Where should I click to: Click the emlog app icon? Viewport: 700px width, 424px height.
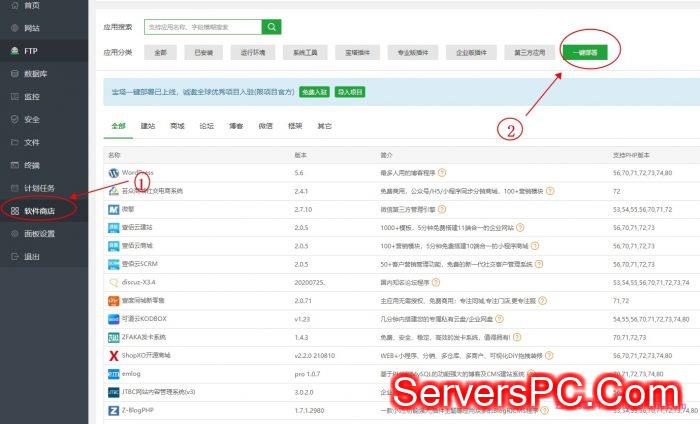(x=113, y=372)
